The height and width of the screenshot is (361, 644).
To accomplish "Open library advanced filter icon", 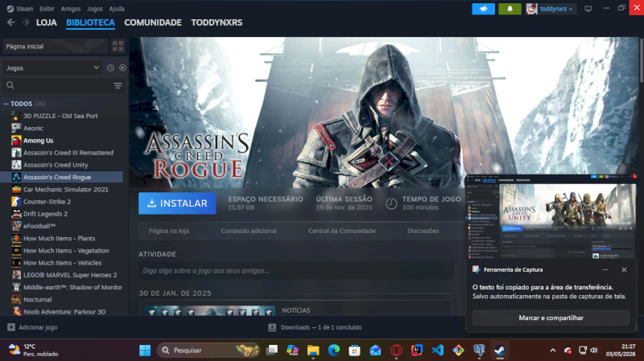I will click(118, 85).
